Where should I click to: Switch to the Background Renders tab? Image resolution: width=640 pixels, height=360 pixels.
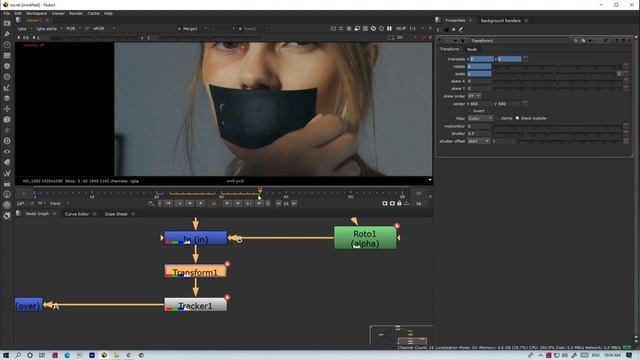[500, 20]
